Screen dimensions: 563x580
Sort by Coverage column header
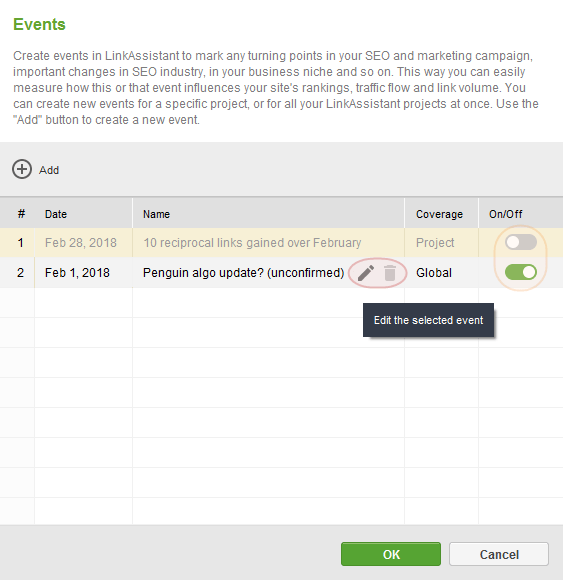(x=441, y=214)
